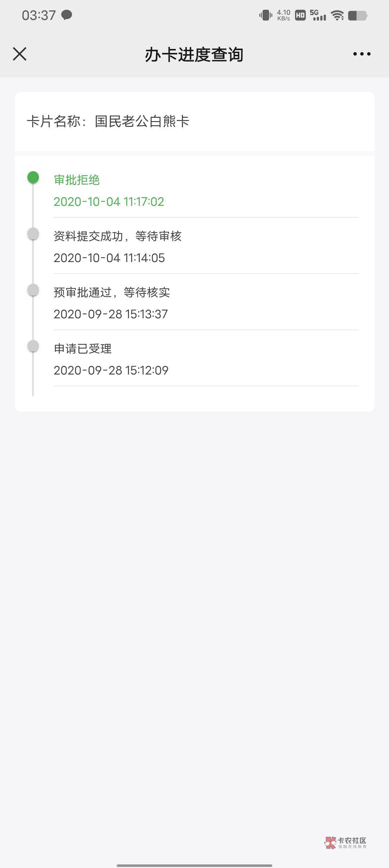
Task: Tap the 卡农社区 watermark logo
Action: pyautogui.click(x=346, y=842)
